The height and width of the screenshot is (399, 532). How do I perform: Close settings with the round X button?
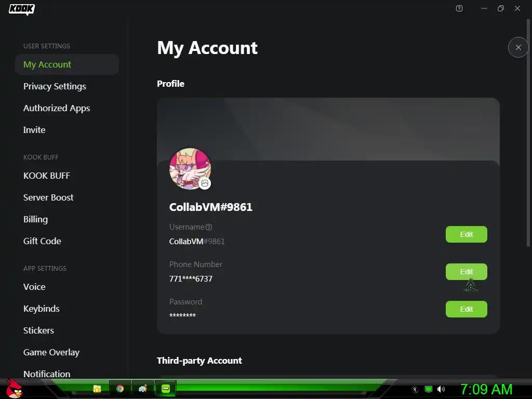click(518, 47)
